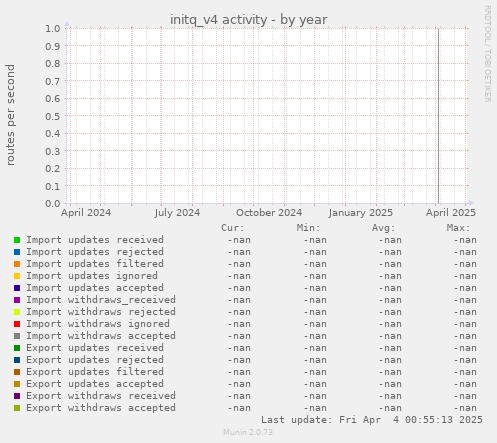Screen dimensions: 497x443
Task: Select the 'Export updates filtered' legend label
Action: (95, 372)
